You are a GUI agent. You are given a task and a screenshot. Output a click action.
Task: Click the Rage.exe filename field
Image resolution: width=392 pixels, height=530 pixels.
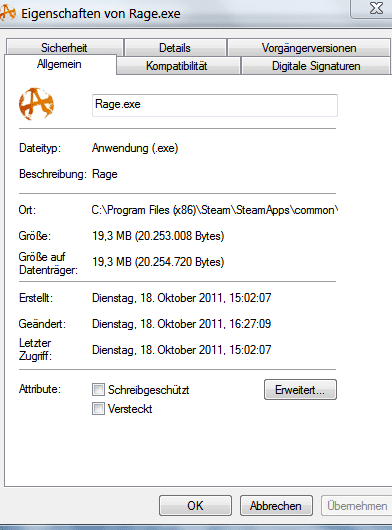pyautogui.click(x=215, y=105)
